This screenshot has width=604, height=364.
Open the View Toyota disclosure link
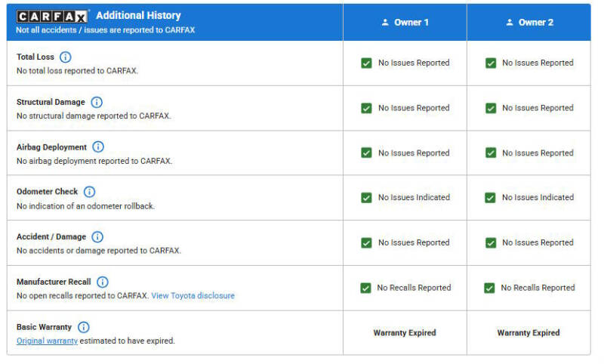193,295
